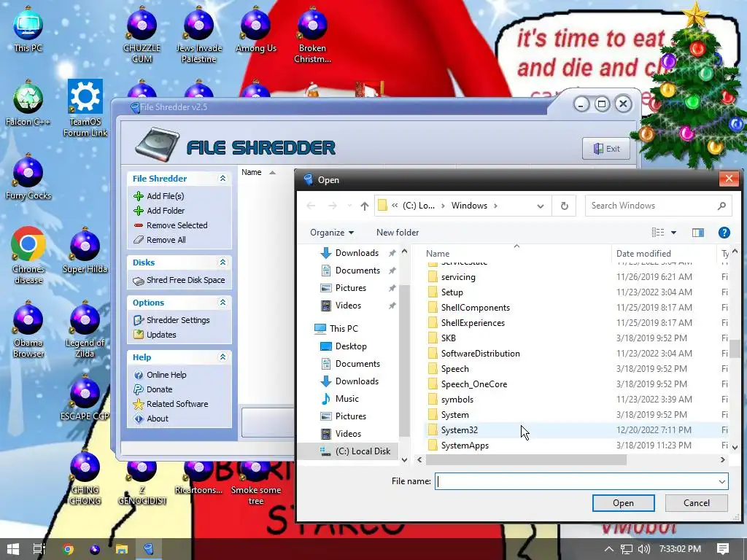Collapse the Options panel section
The width and height of the screenshot is (747, 560).
tap(222, 303)
